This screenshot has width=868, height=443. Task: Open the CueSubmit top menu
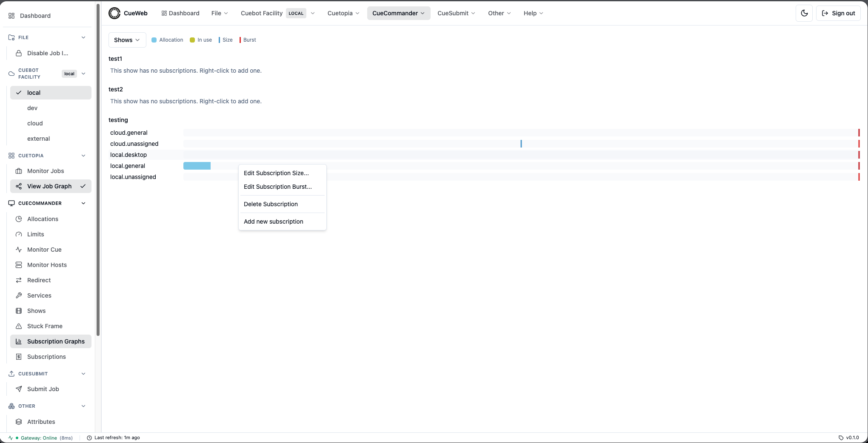click(x=456, y=13)
